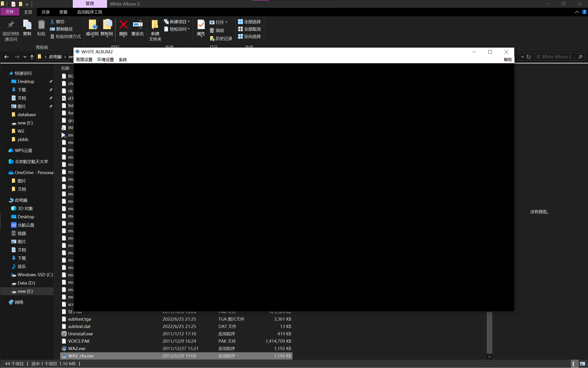Click Invert selection (反向选择)
588x368 pixels.
click(x=249, y=36)
